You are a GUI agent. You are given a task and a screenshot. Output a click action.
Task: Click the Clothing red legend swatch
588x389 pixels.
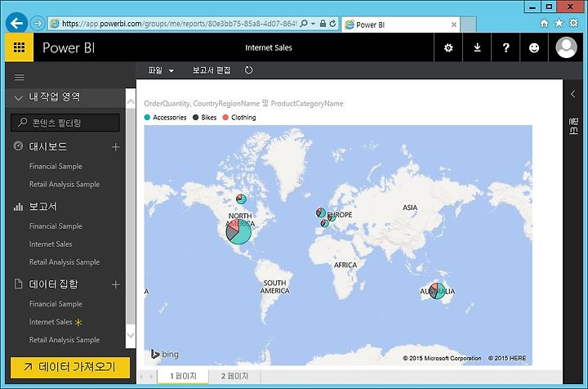225,118
